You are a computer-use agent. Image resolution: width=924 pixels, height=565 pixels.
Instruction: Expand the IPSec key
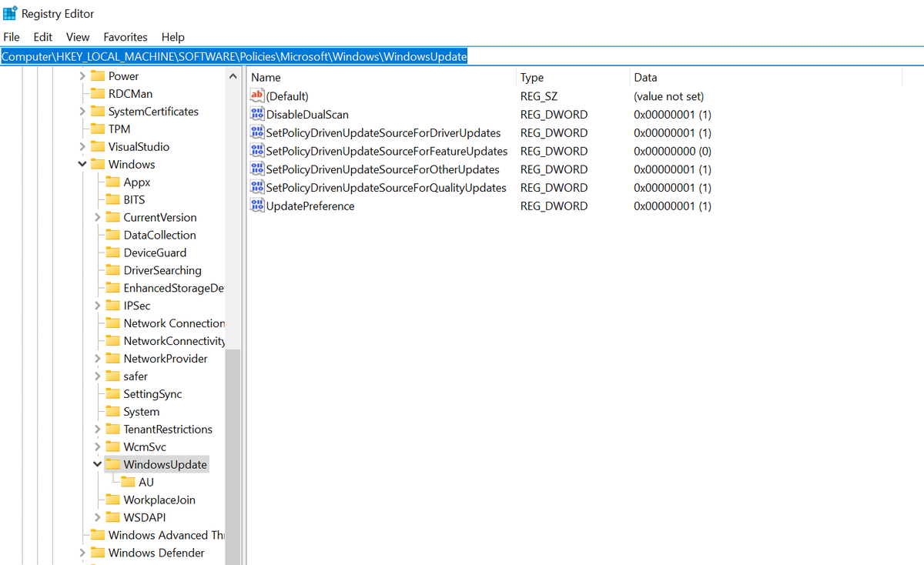[98, 306]
